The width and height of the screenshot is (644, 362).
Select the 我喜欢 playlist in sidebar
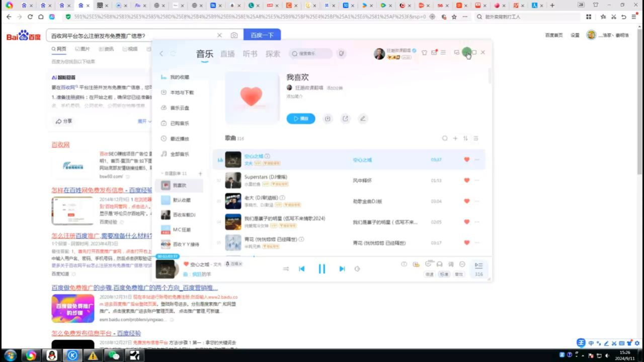pyautogui.click(x=179, y=186)
